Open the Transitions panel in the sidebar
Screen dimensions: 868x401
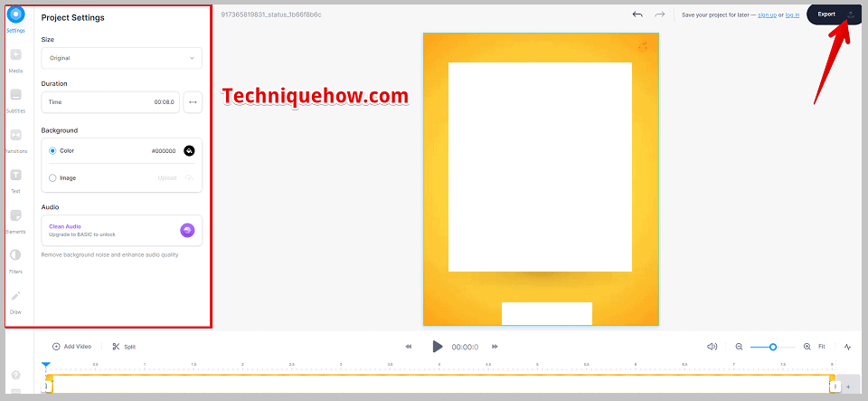(16, 140)
